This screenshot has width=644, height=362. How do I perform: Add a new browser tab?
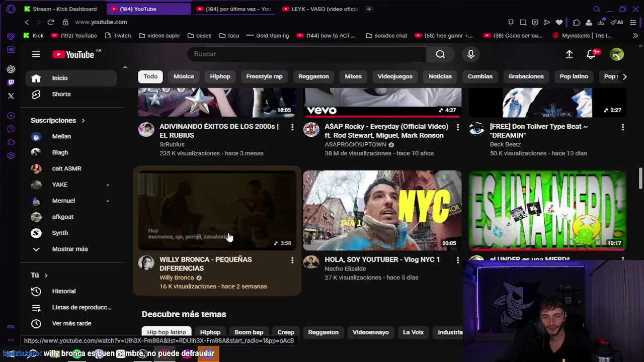pyautogui.click(x=369, y=9)
